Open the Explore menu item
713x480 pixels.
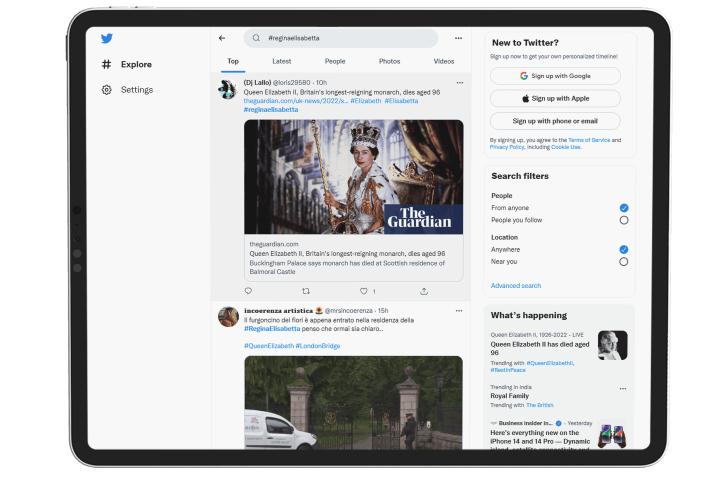(x=136, y=64)
